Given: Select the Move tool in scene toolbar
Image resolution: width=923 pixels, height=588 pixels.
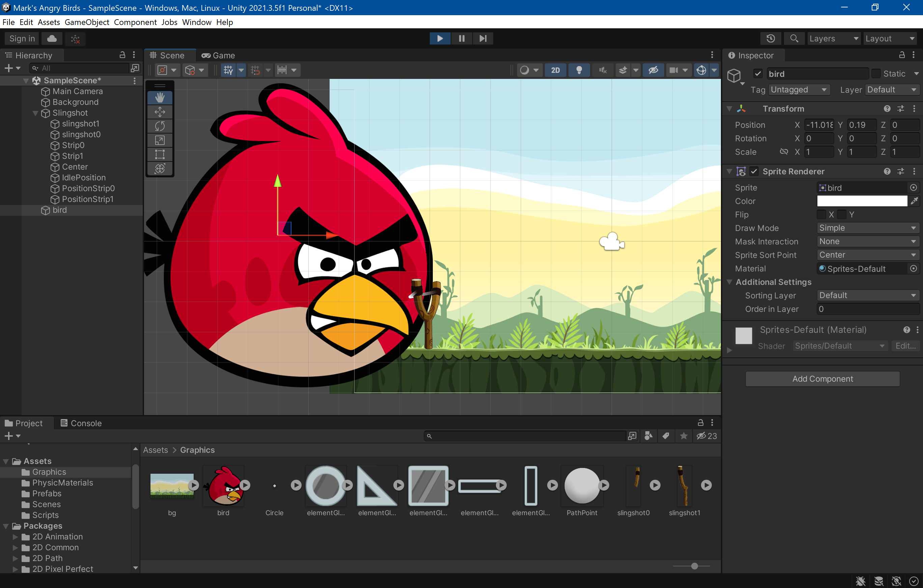Looking at the screenshot, I should point(160,112).
